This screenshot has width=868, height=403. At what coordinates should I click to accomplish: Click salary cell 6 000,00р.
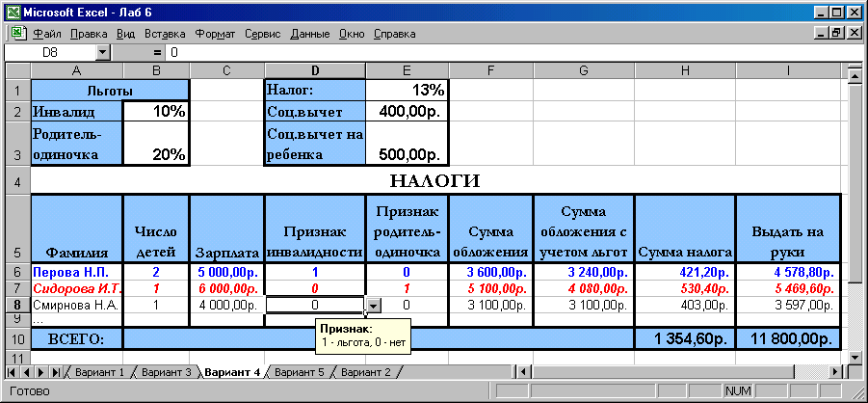[227, 289]
